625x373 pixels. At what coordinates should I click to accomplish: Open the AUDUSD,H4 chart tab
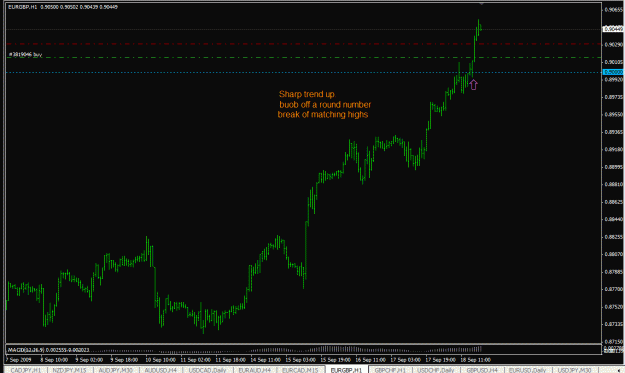click(x=161, y=370)
